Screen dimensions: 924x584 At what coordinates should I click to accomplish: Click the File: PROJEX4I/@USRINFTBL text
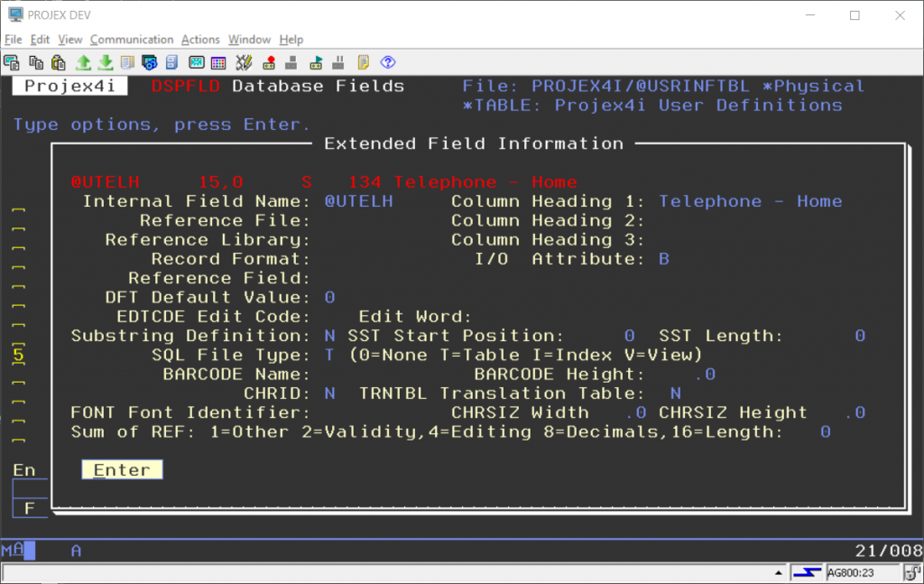point(605,86)
